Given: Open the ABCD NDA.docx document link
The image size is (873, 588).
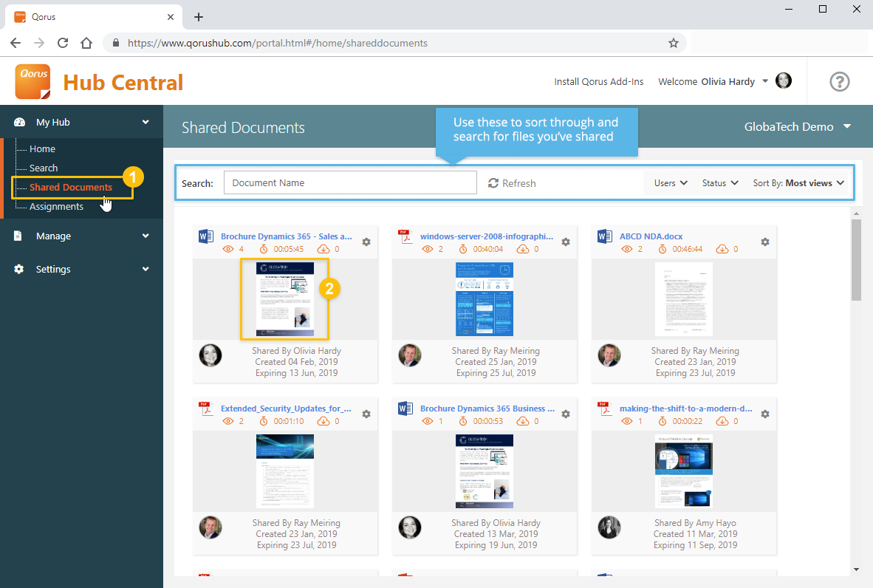Looking at the screenshot, I should [x=651, y=236].
